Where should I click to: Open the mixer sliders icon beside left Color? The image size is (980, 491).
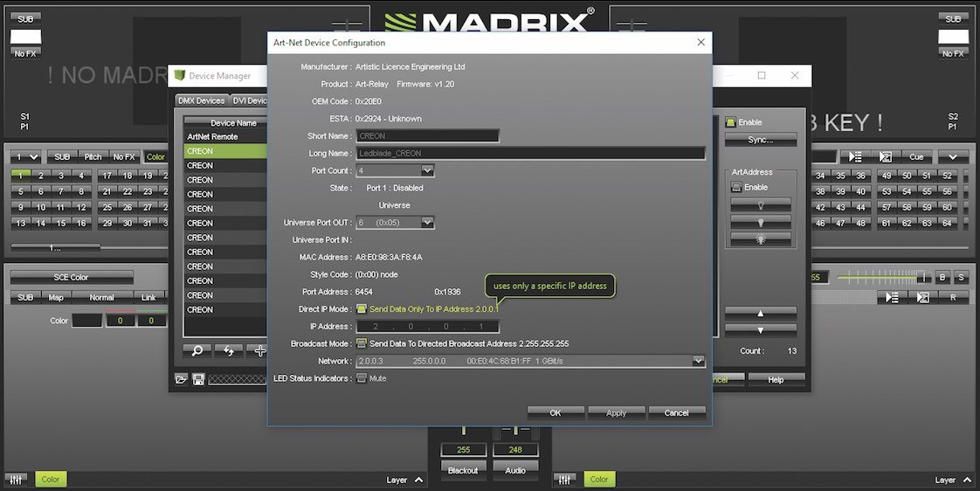(17, 479)
